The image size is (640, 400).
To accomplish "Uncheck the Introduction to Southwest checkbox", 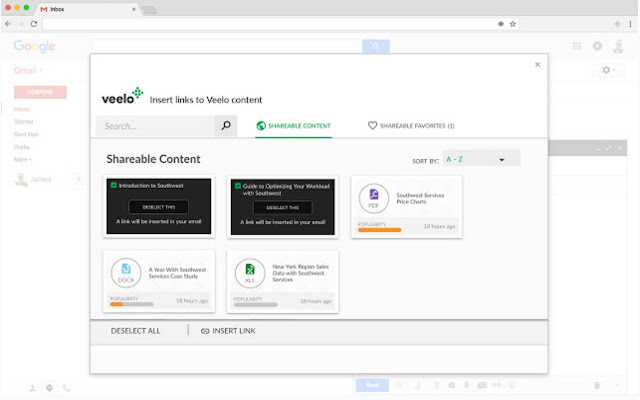I will click(x=113, y=185).
